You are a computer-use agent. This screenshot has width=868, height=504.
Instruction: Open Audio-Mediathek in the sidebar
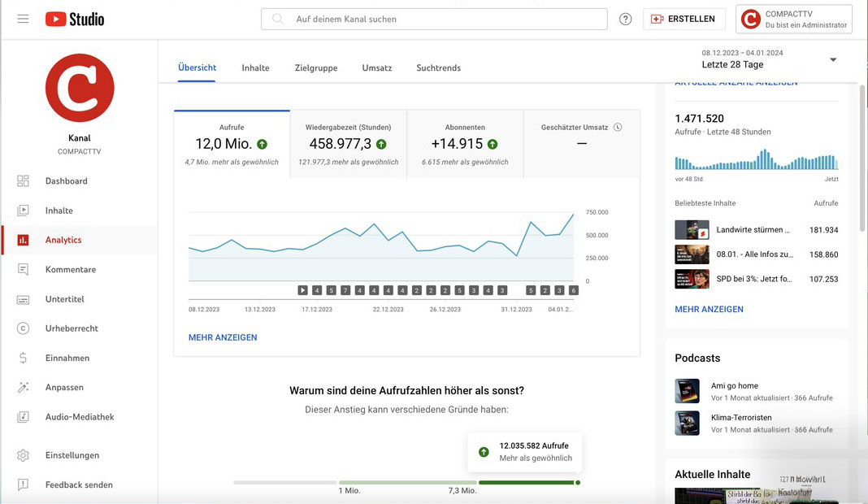tap(79, 417)
